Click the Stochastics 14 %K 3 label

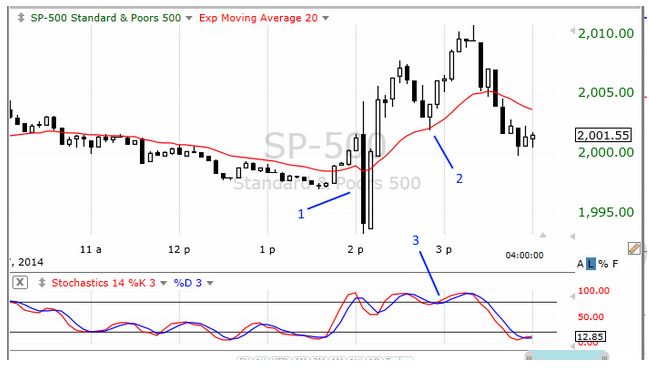coord(103,283)
